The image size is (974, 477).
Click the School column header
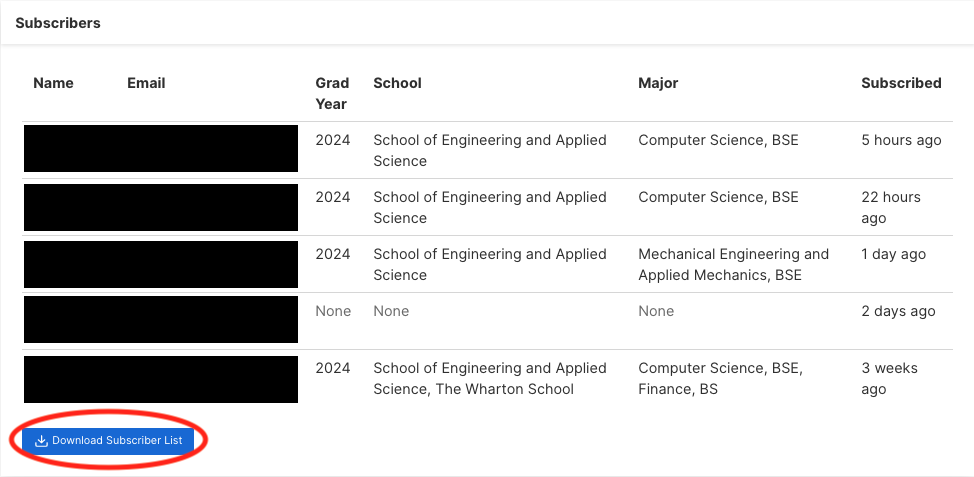398,83
